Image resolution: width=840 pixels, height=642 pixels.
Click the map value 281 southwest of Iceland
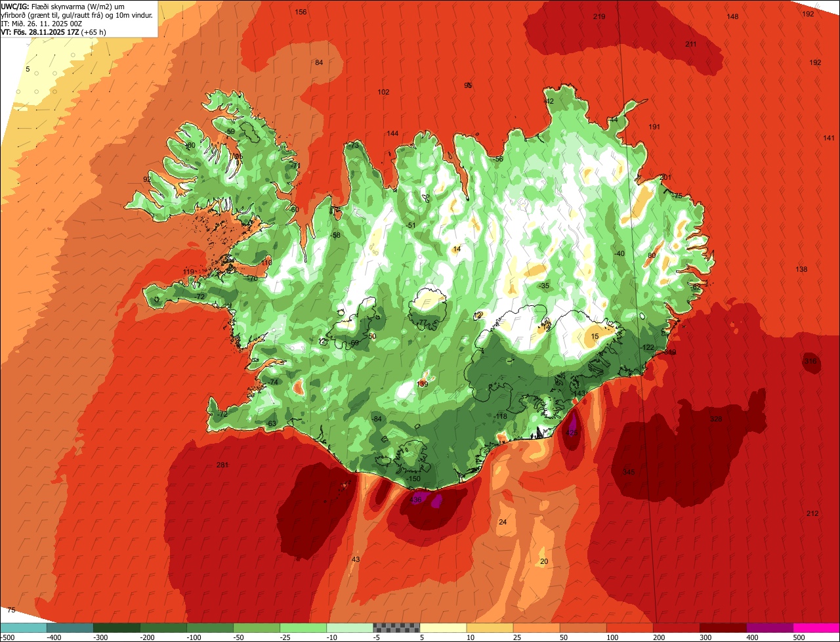222,465
